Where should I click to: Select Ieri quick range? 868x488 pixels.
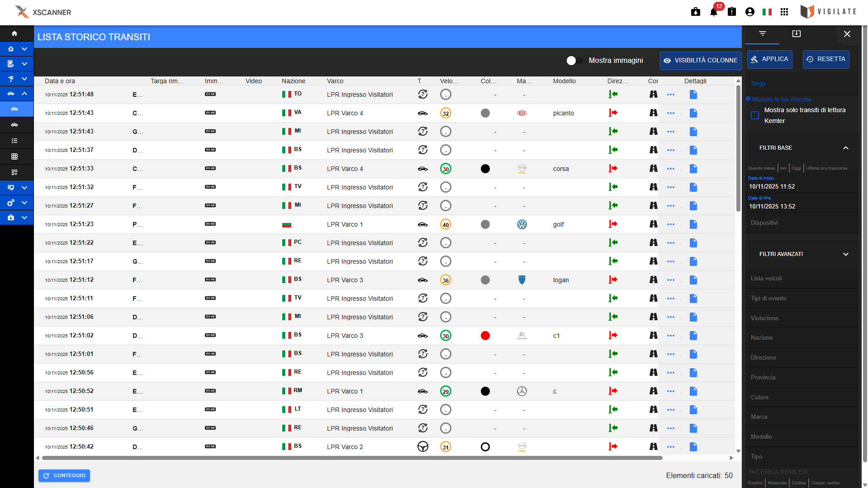coord(783,168)
